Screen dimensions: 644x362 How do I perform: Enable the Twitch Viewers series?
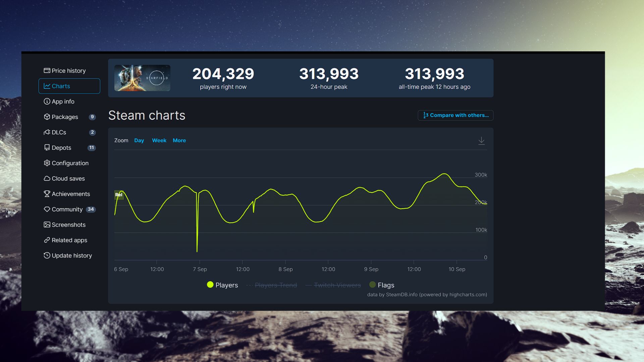tap(333, 285)
